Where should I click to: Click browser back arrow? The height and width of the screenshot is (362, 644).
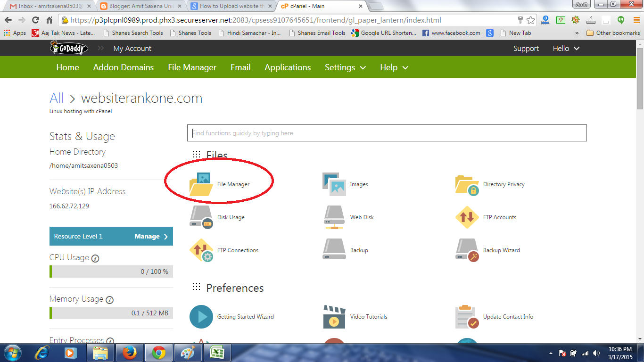8,20
